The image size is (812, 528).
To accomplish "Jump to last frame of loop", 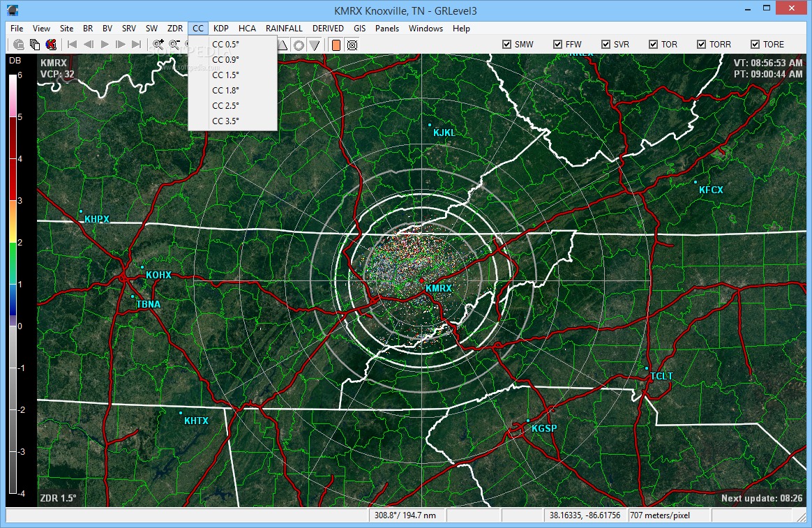I will point(137,45).
